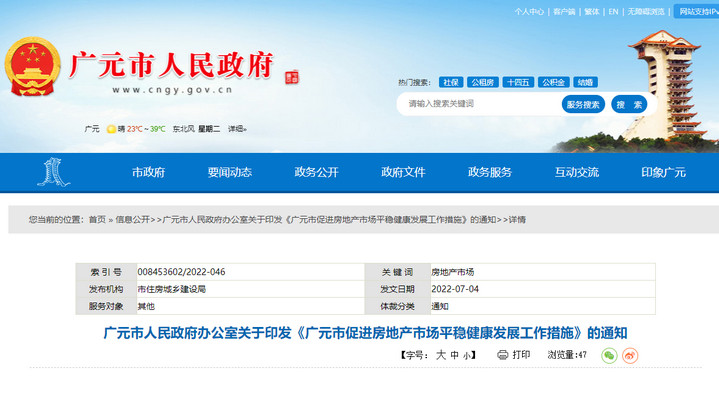Screen dimensions: 719x395
Task: Open the 客户端 link
Action: tap(564, 12)
